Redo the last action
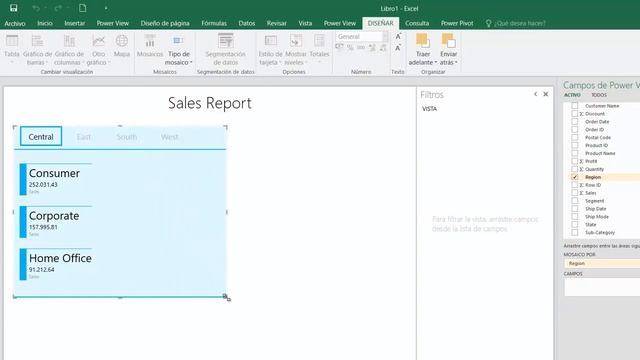Screen dimensions: 640x360 point(58,8)
